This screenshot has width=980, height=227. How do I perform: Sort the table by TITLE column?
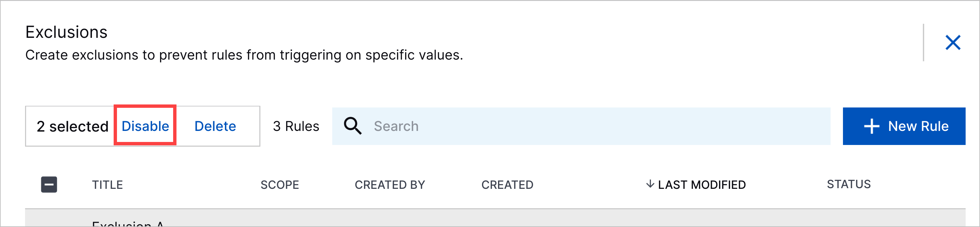tap(107, 185)
